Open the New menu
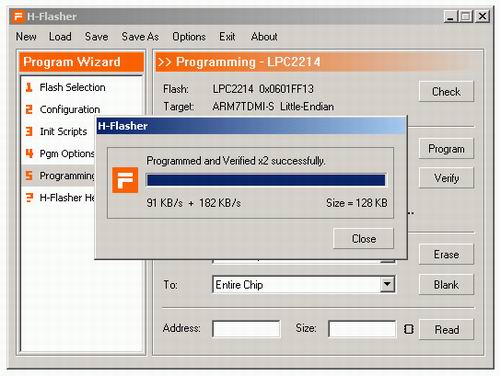 point(26,36)
